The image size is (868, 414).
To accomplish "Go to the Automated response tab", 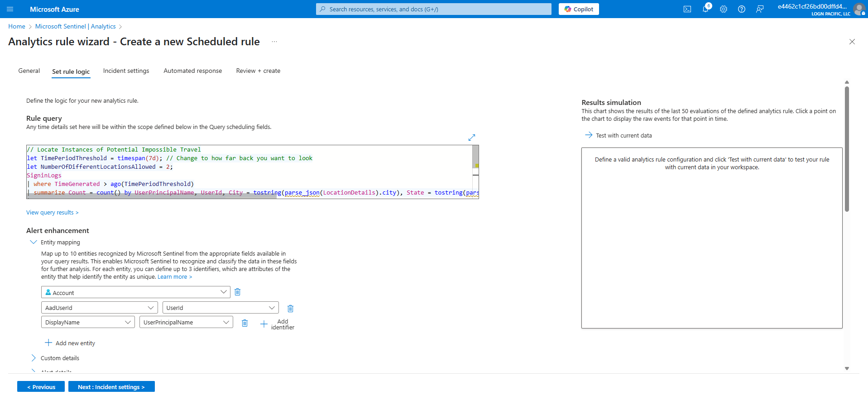I will [x=192, y=71].
